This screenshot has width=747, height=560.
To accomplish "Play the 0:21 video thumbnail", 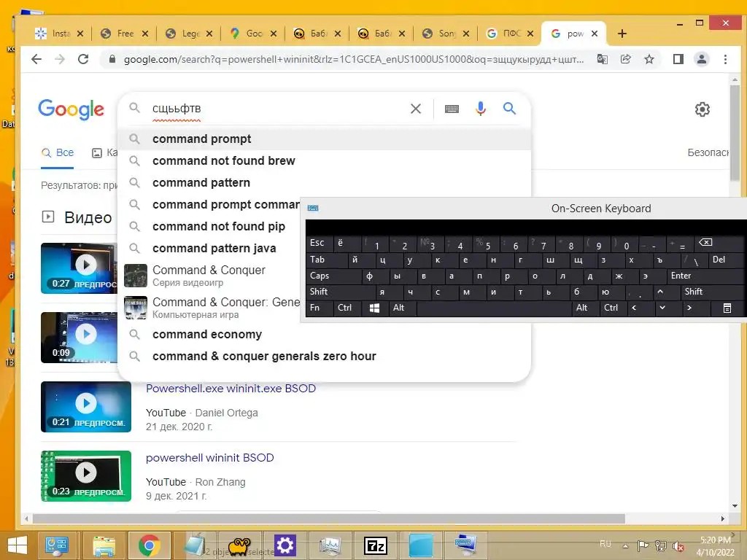I will [x=86, y=407].
